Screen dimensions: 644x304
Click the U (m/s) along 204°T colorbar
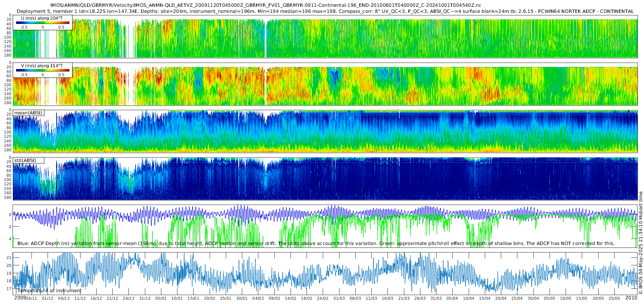coord(43,23)
